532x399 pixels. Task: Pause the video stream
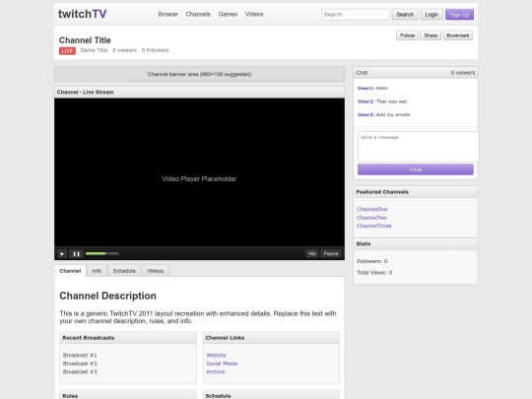[x=76, y=253]
